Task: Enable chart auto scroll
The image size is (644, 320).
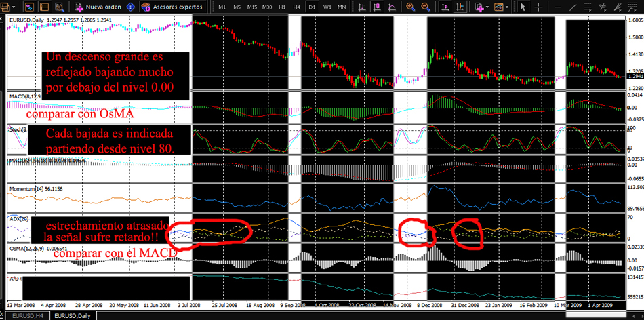Action: 445,7
